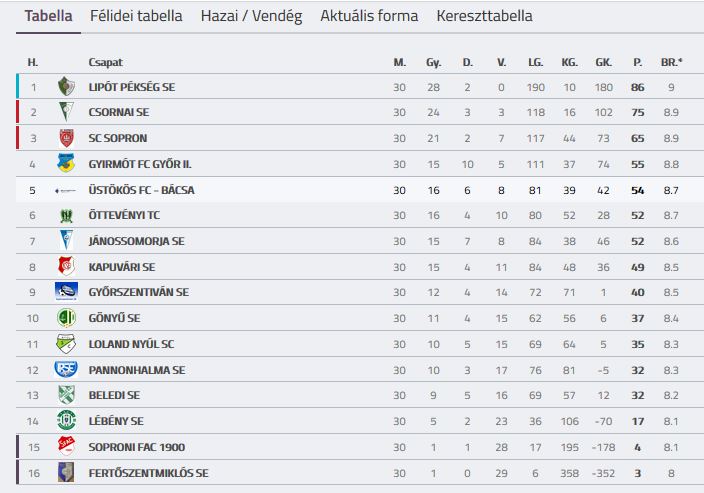
Task: Click the Gyirmót FC Győr II. crest
Action: tap(66, 164)
